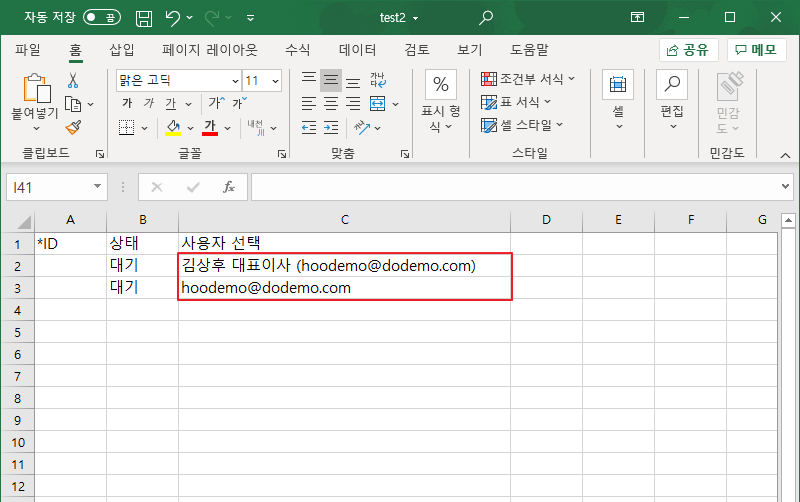Apply the yellow fill color bucket
The height and width of the screenshot is (502, 800).
click(x=173, y=127)
